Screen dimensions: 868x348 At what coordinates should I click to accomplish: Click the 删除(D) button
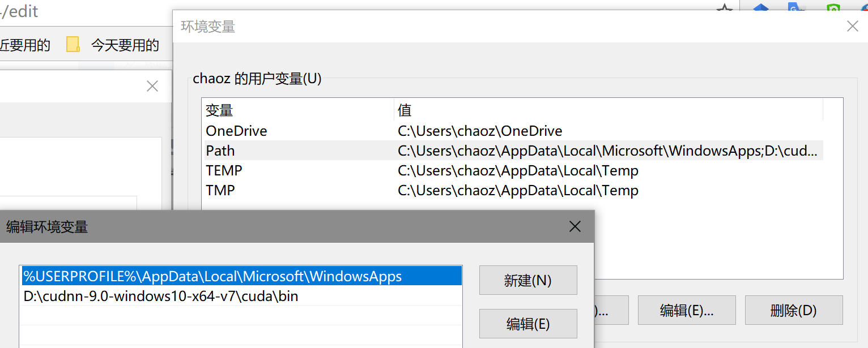[x=793, y=310]
